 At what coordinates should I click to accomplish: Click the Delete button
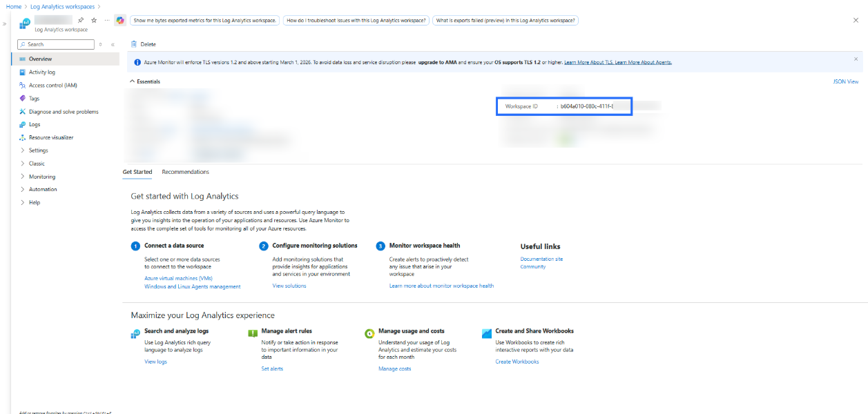click(x=143, y=44)
